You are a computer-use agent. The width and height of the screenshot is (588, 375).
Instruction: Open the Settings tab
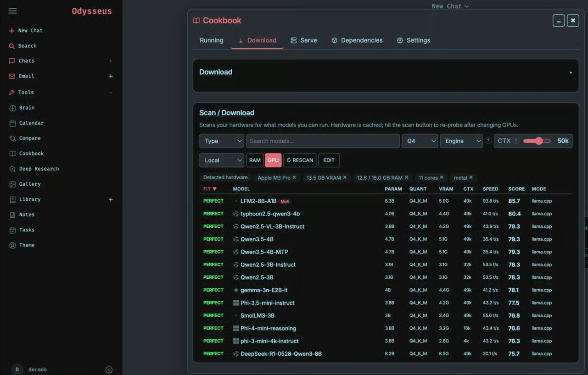[x=414, y=40]
